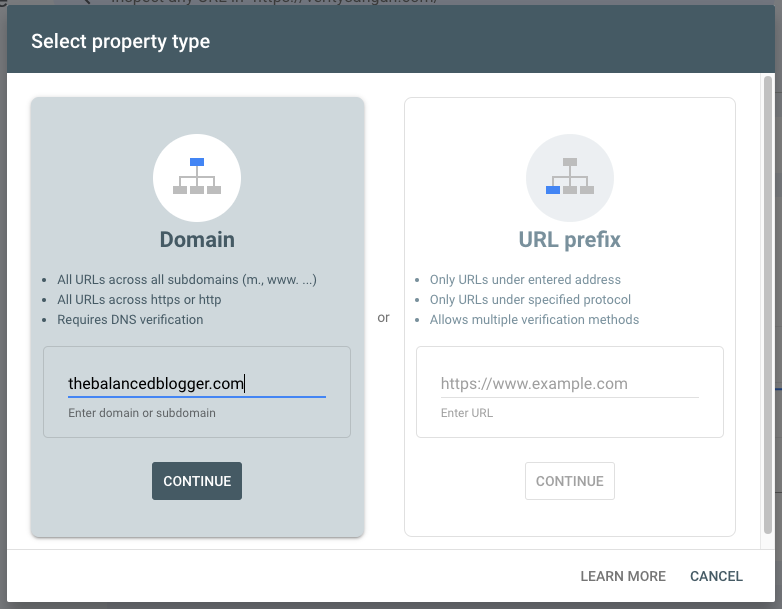Click the 'Requires DNS verification' bullet
The width and height of the screenshot is (782, 609).
(x=130, y=320)
